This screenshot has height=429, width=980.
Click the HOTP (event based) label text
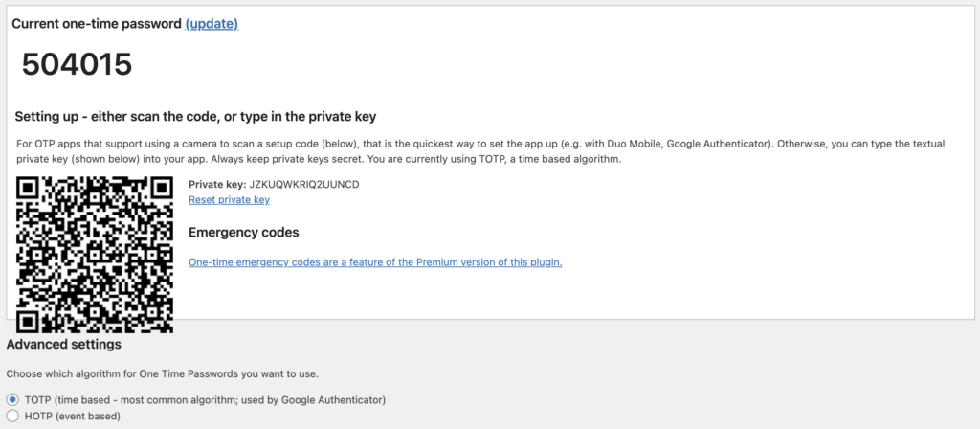[x=73, y=416]
